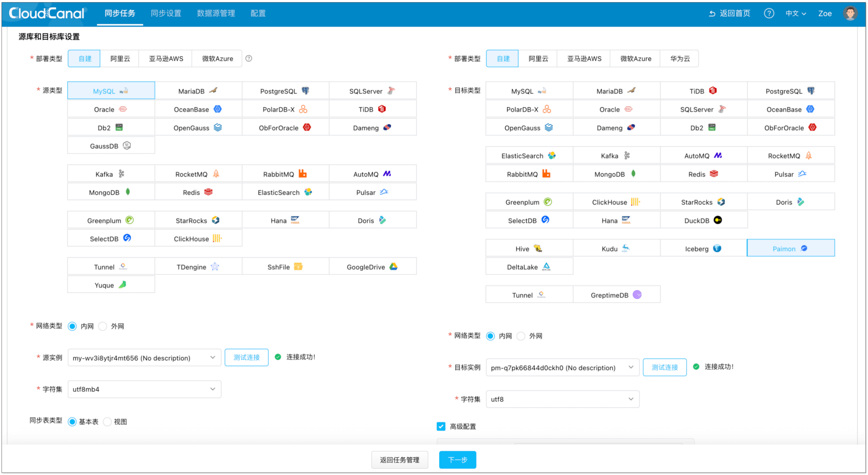Choose Kafka in source types
Viewport: 868px width, 475px height.
[111, 174]
